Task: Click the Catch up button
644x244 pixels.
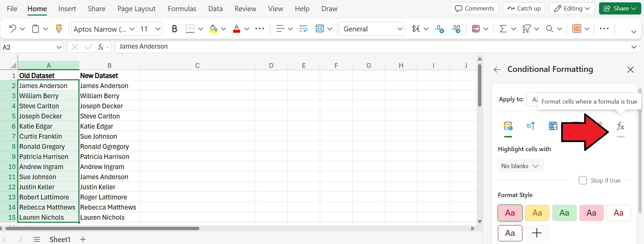Action: click(x=524, y=8)
